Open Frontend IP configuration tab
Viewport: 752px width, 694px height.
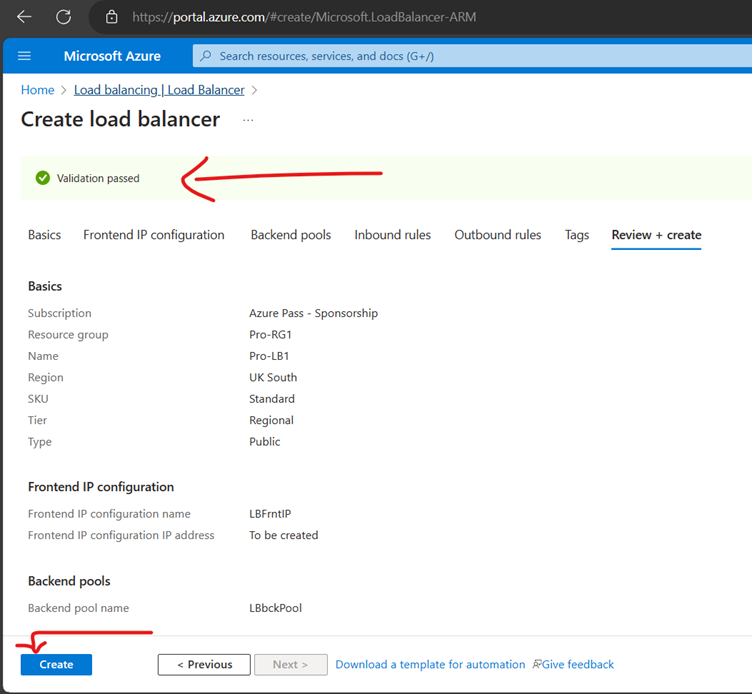coord(153,235)
